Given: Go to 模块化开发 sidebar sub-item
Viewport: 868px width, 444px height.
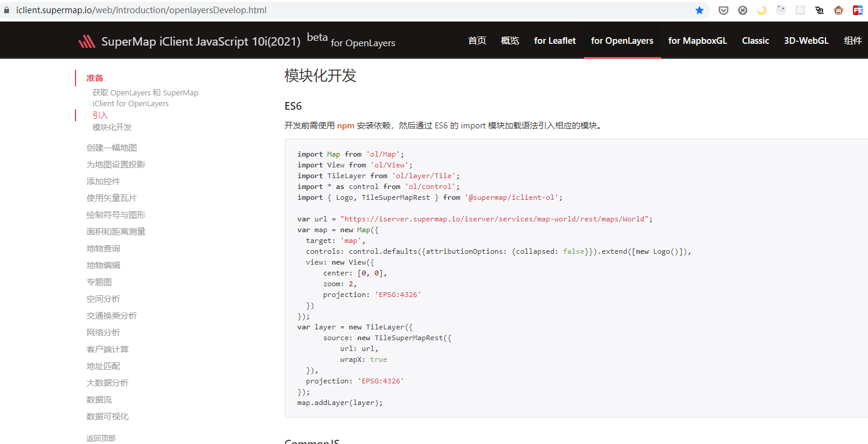Looking at the screenshot, I should tap(112, 127).
